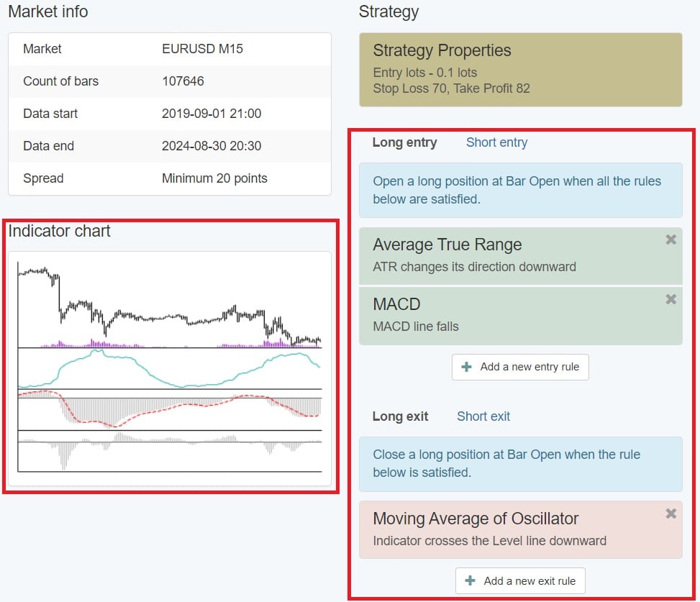Switch to the Short entry tab

[x=496, y=142]
